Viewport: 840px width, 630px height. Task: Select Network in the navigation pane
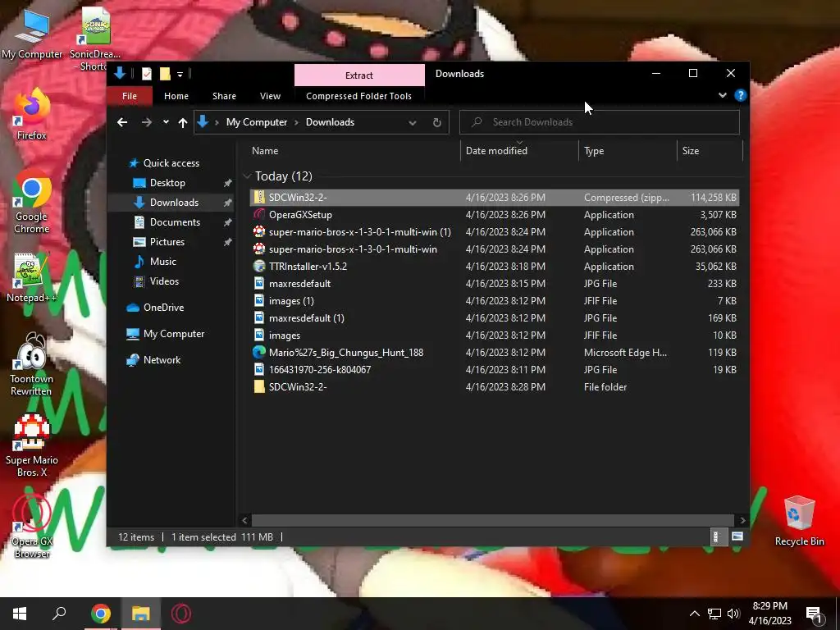(162, 360)
